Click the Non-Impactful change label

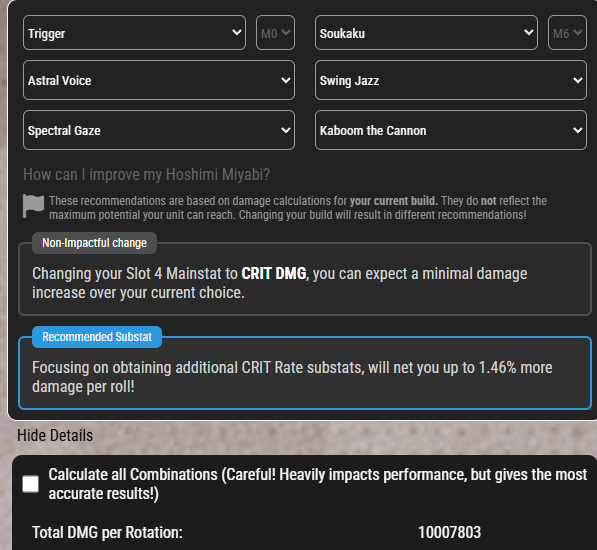point(94,243)
